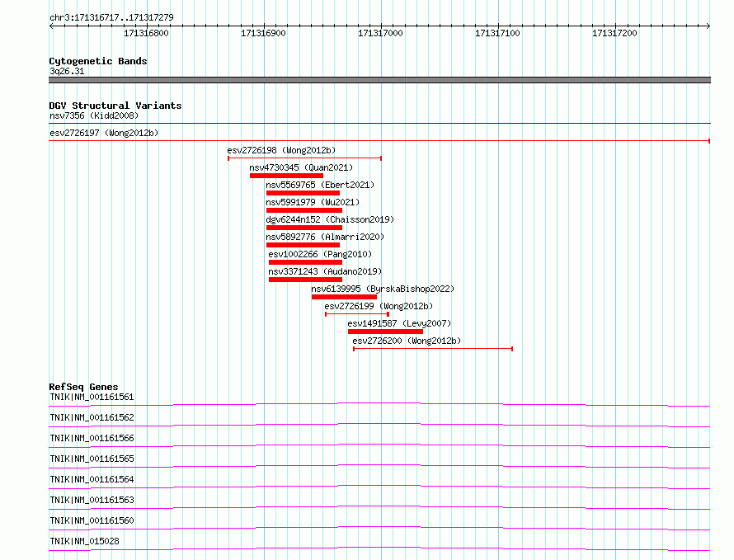The image size is (734, 560).
Task: Click the esv2726199 thin red interval line
Action: [x=357, y=314]
